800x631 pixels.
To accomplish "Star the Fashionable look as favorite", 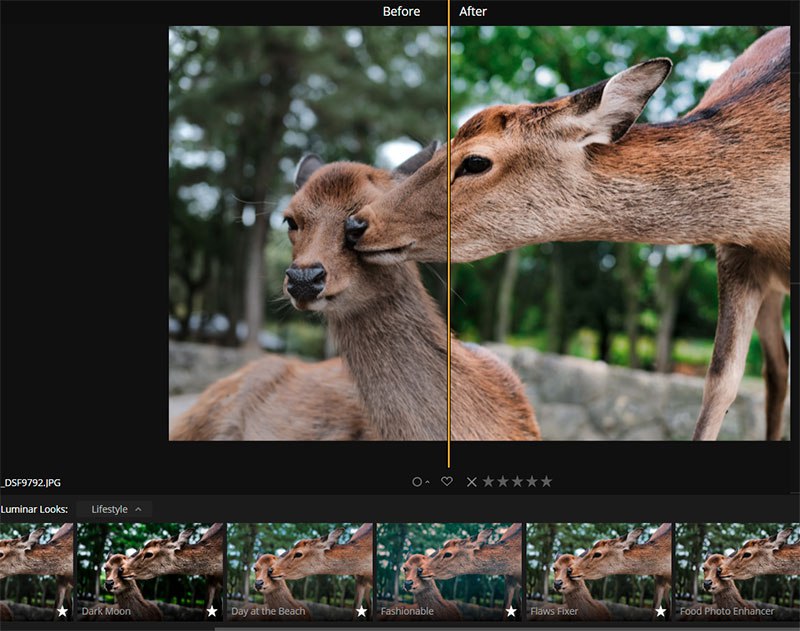I will [x=511, y=611].
